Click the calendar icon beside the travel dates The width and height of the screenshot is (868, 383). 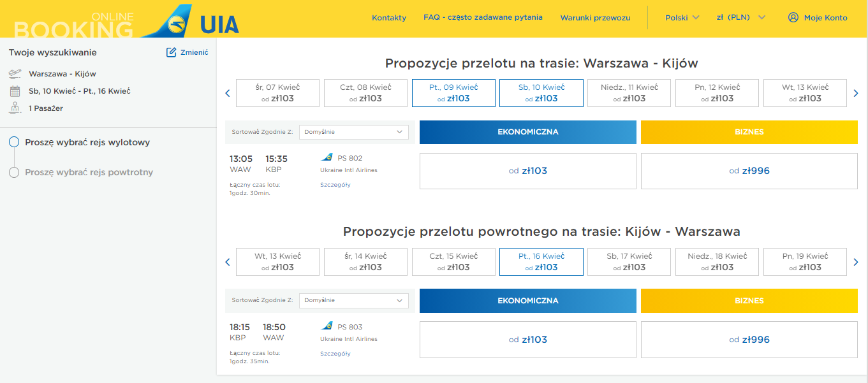pyautogui.click(x=15, y=91)
